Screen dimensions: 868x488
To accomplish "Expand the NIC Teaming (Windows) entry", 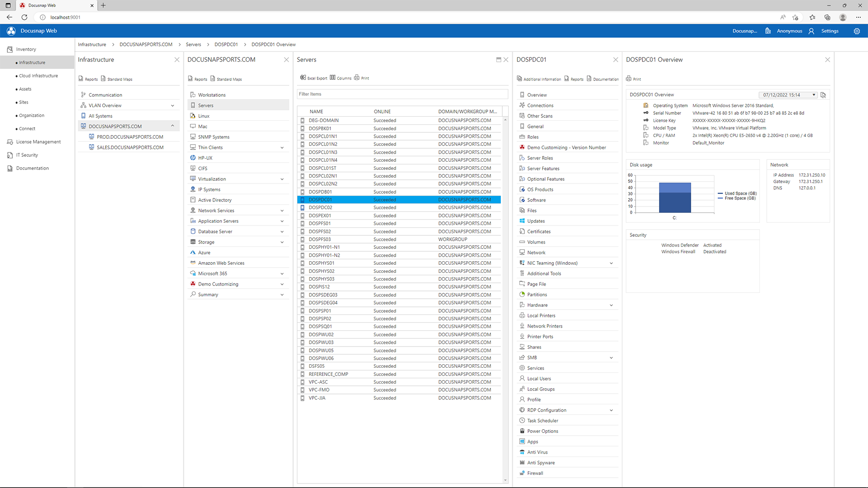I will (x=611, y=263).
